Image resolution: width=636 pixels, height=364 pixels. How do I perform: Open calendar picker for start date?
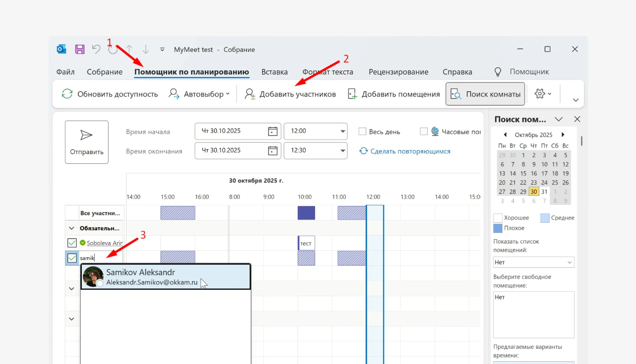click(273, 131)
